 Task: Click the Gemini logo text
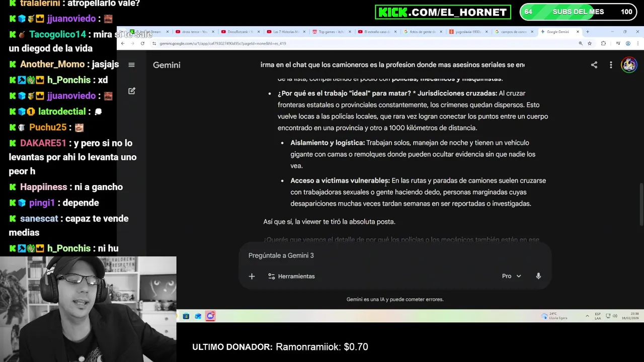click(167, 65)
